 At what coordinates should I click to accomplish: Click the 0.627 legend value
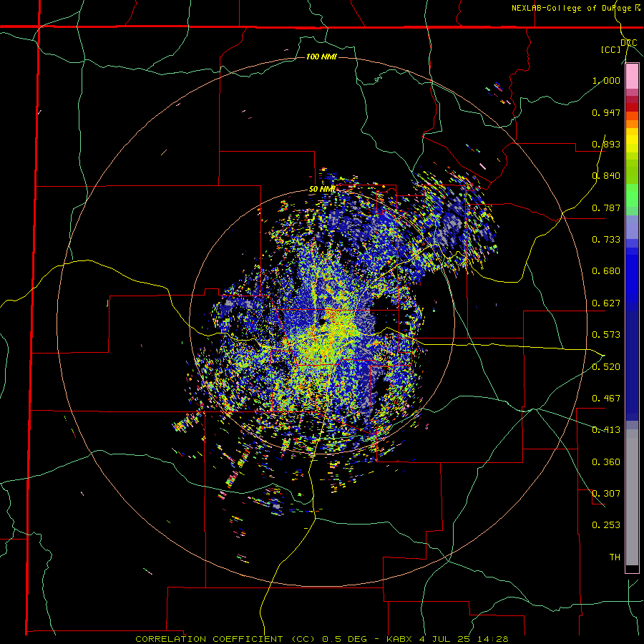pyautogui.click(x=606, y=303)
